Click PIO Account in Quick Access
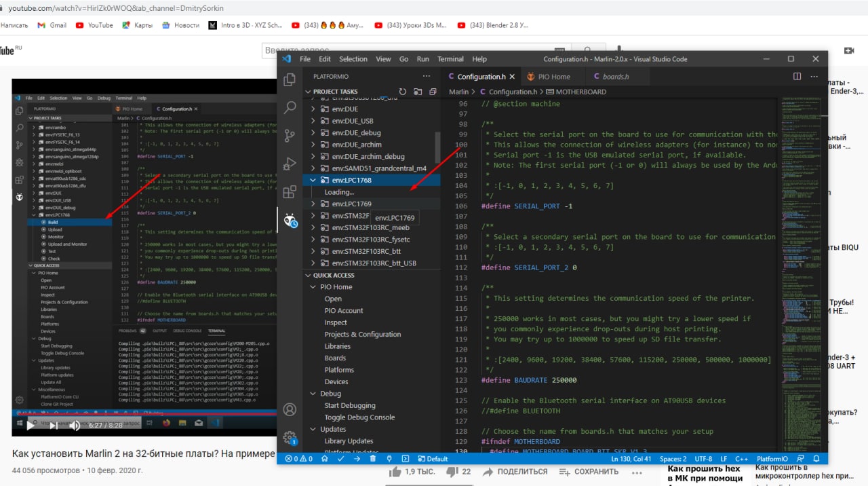Image resolution: width=868 pixels, height=486 pixels. pos(344,310)
